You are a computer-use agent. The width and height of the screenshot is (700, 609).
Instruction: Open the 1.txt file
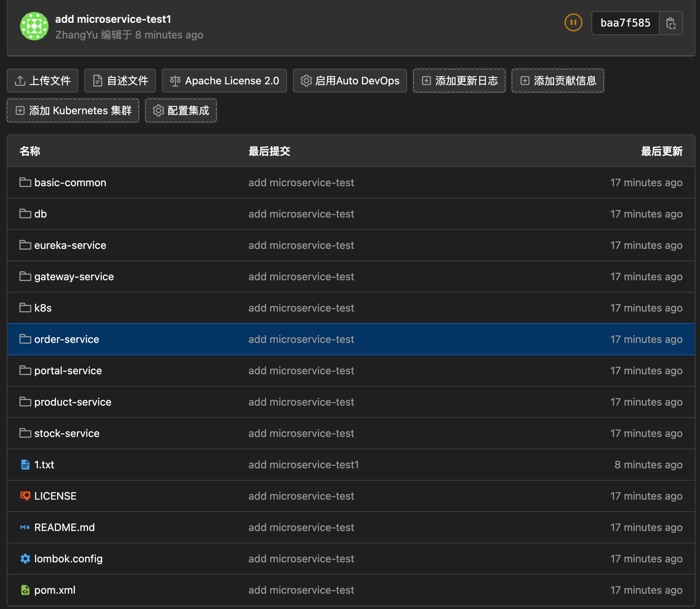(44, 465)
